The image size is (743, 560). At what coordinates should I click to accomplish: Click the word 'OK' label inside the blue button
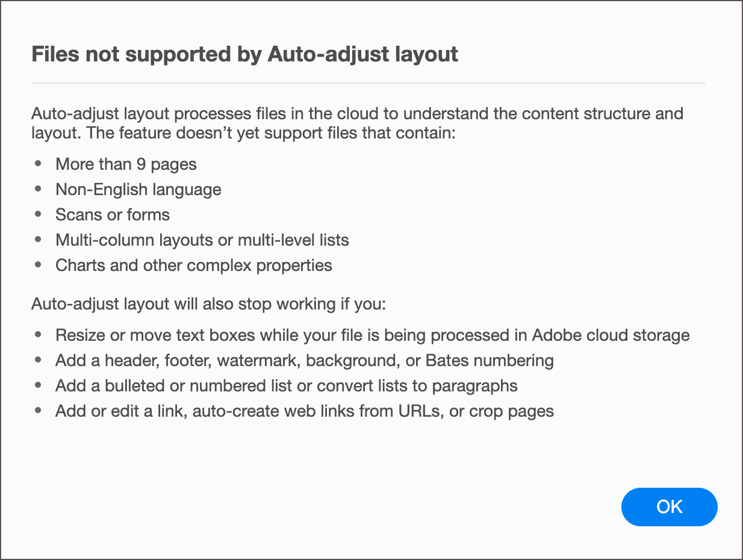click(669, 507)
